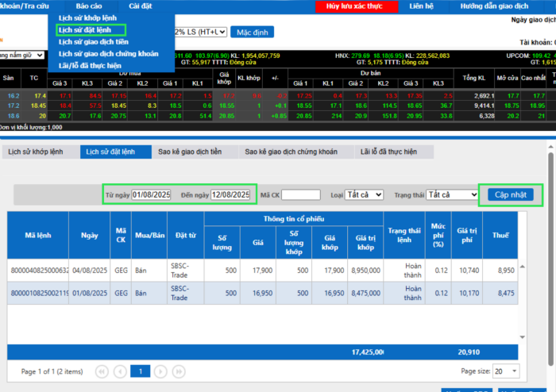Choose Lịch sử giao dịch tiền menu entry
Image resolution: width=556 pixels, height=392 pixels.
[94, 42]
